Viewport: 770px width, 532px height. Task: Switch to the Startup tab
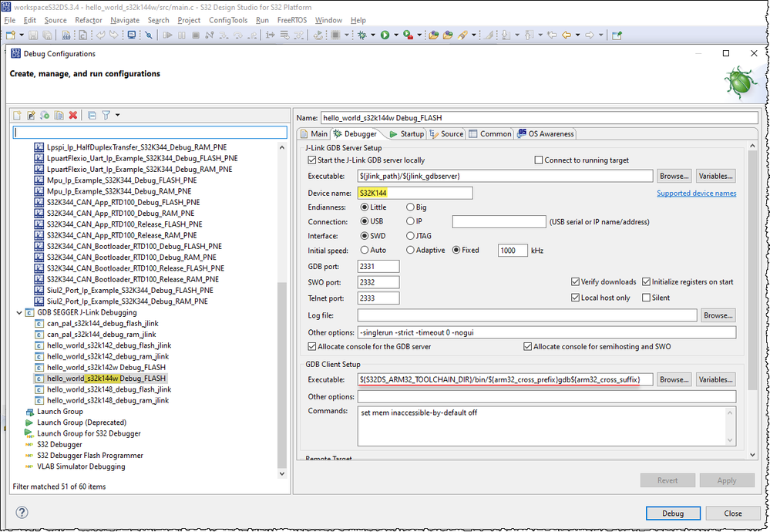[407, 133]
